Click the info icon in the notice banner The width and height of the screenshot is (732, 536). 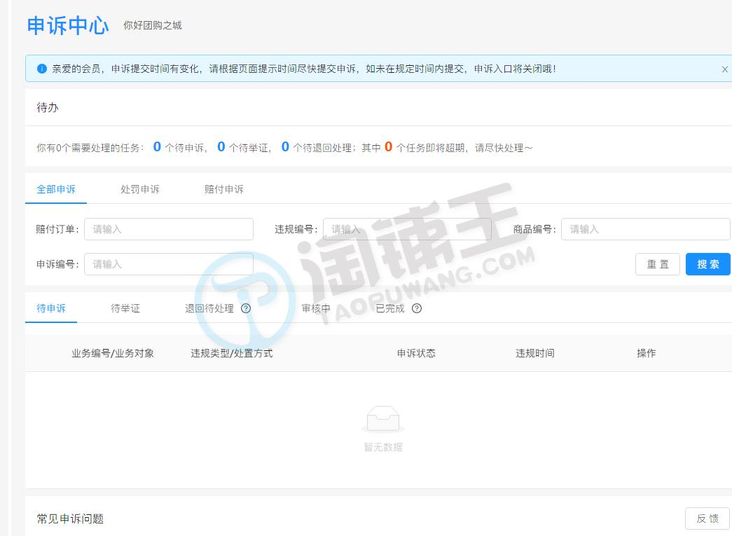42,69
